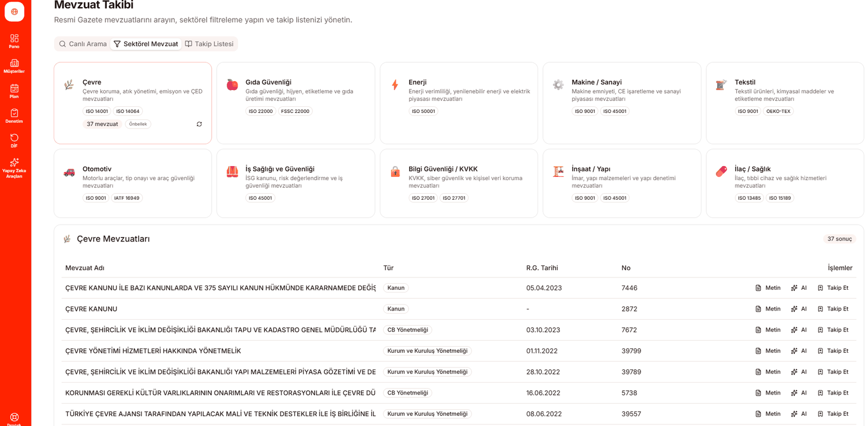Open Denetim in the sidebar
The height and width of the screenshot is (426, 868).
click(x=14, y=116)
